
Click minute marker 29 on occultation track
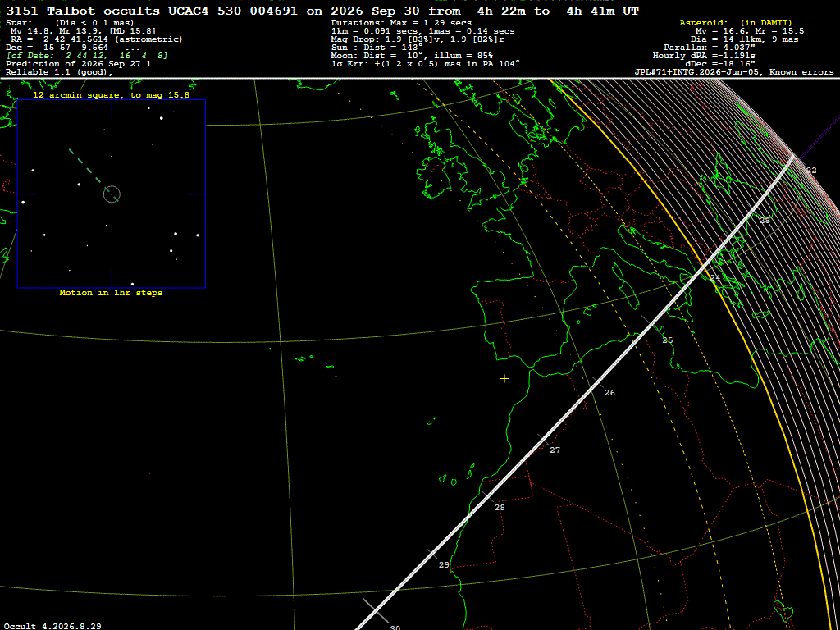point(444,565)
